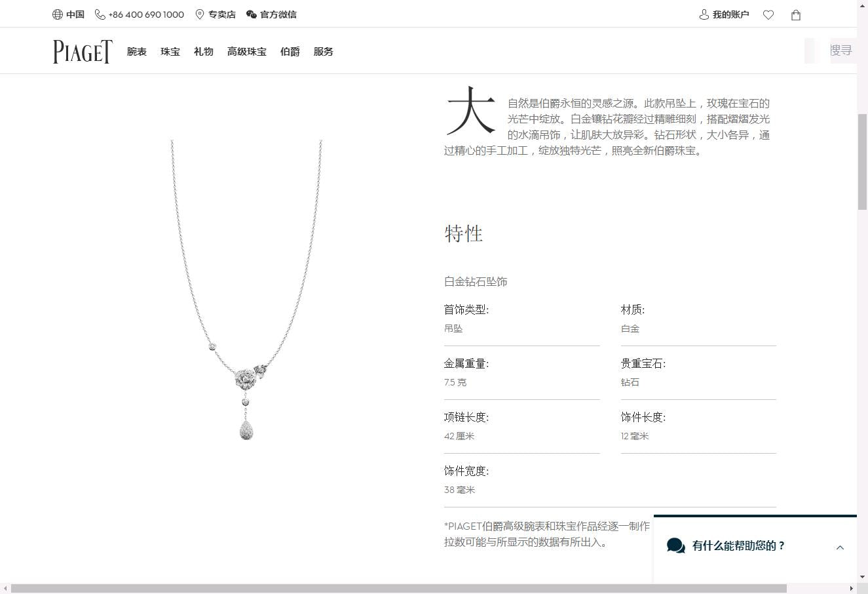
Task: Click the Piaget logo
Action: click(83, 51)
